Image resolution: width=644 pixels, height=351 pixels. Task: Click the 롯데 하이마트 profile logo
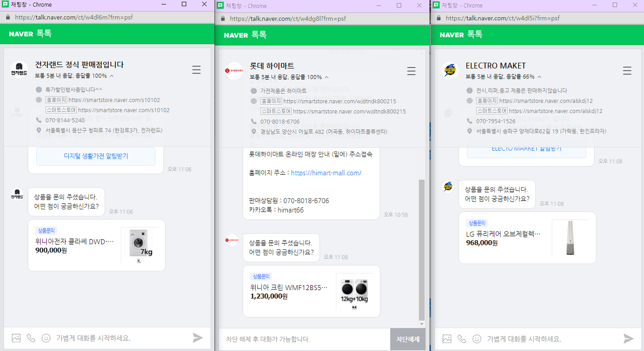coord(234,71)
